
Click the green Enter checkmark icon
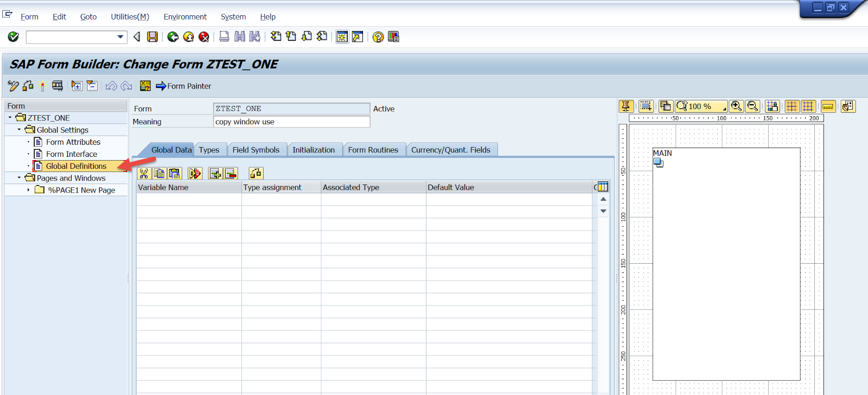(14, 37)
